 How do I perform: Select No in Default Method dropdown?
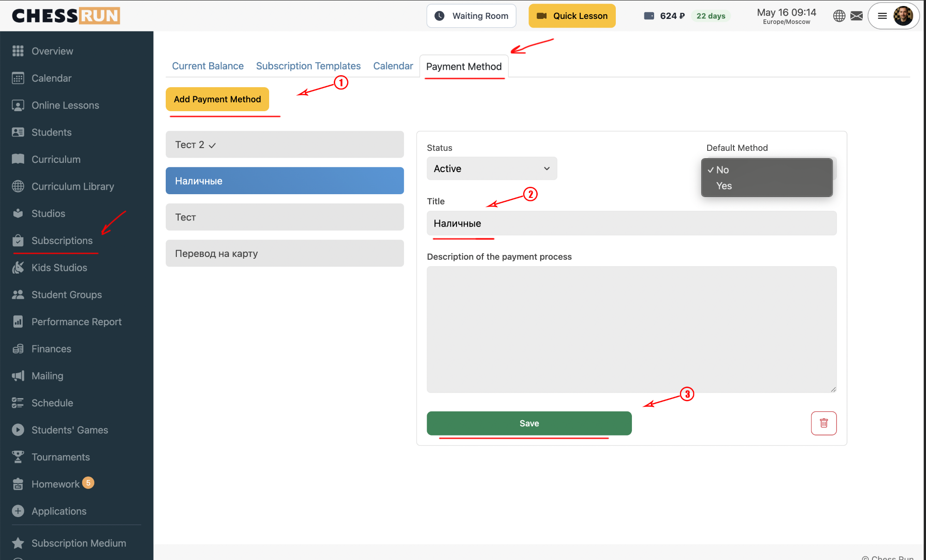[x=767, y=170]
